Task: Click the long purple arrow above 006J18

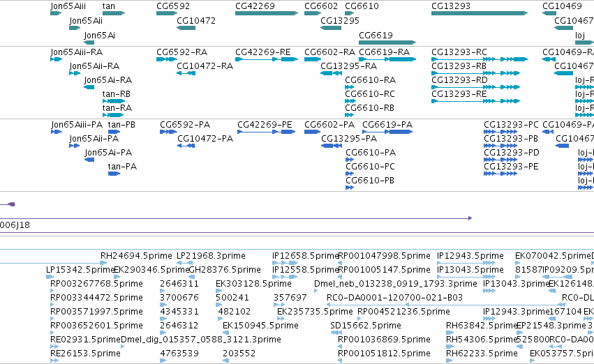Action: (x=236, y=218)
